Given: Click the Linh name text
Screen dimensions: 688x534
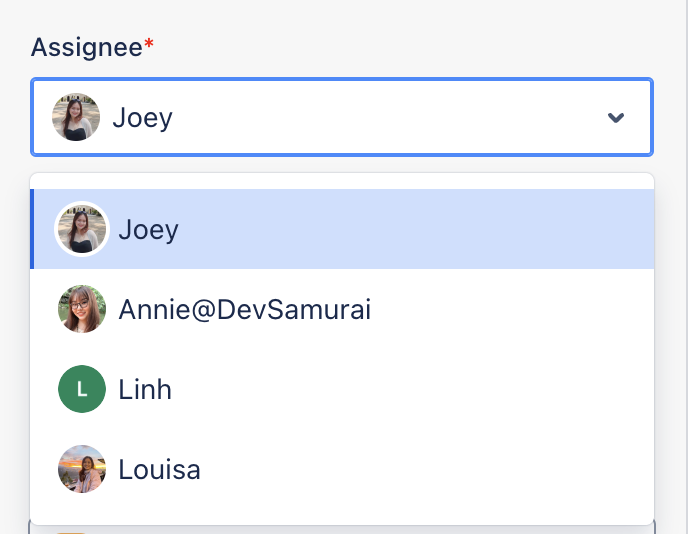Looking at the screenshot, I should (x=145, y=389).
